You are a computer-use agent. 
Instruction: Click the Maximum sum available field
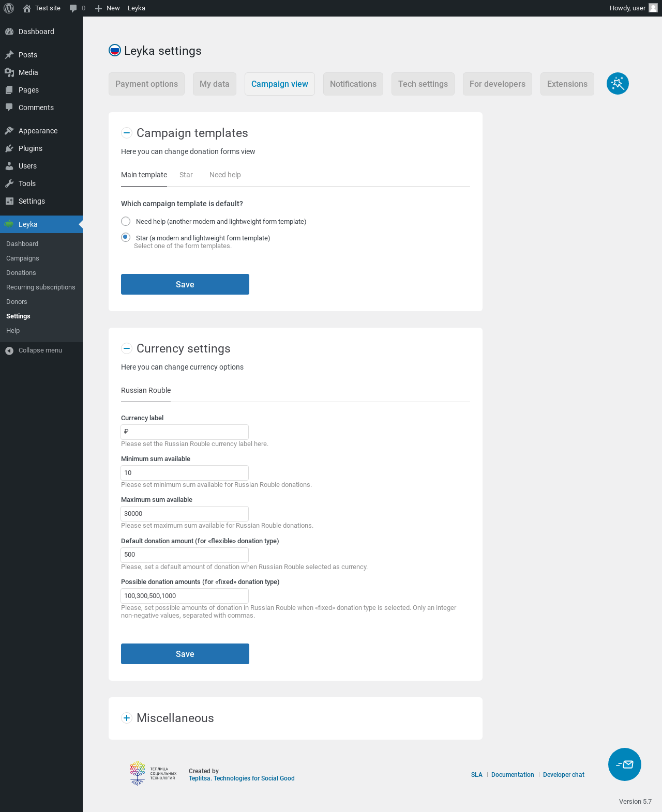pos(185,514)
